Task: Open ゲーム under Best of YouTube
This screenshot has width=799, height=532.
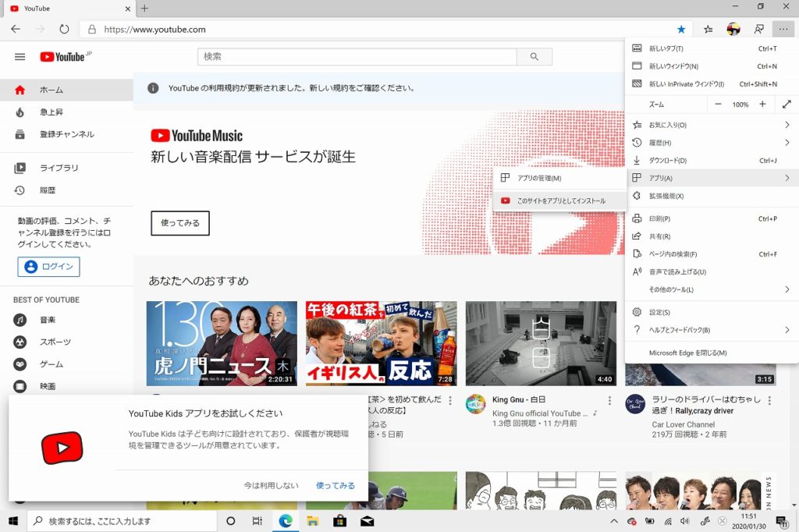Action: (67, 364)
